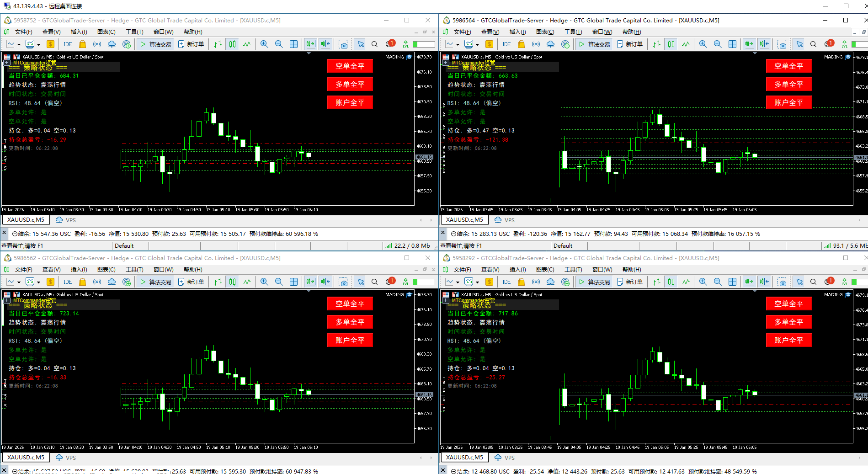The height and width of the screenshot is (474, 868).
Task: Zoom out on the chart in window 5958752
Action: pos(279,44)
